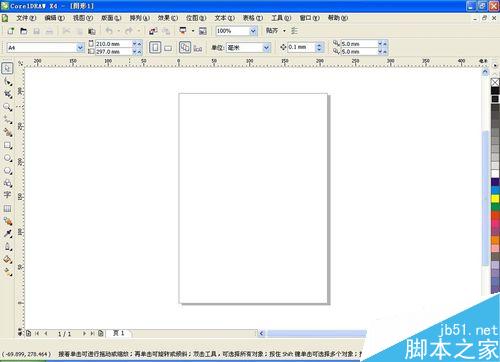Select the Crop tool
Image resolution: width=500 pixels, height=362 pixels.
[7, 94]
